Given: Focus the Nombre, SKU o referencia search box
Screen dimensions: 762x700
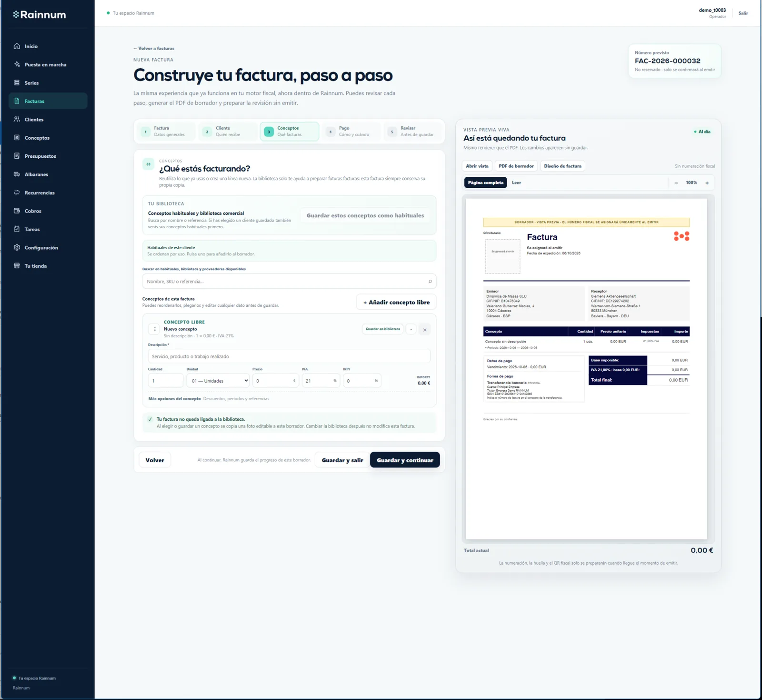Looking at the screenshot, I should tap(289, 282).
